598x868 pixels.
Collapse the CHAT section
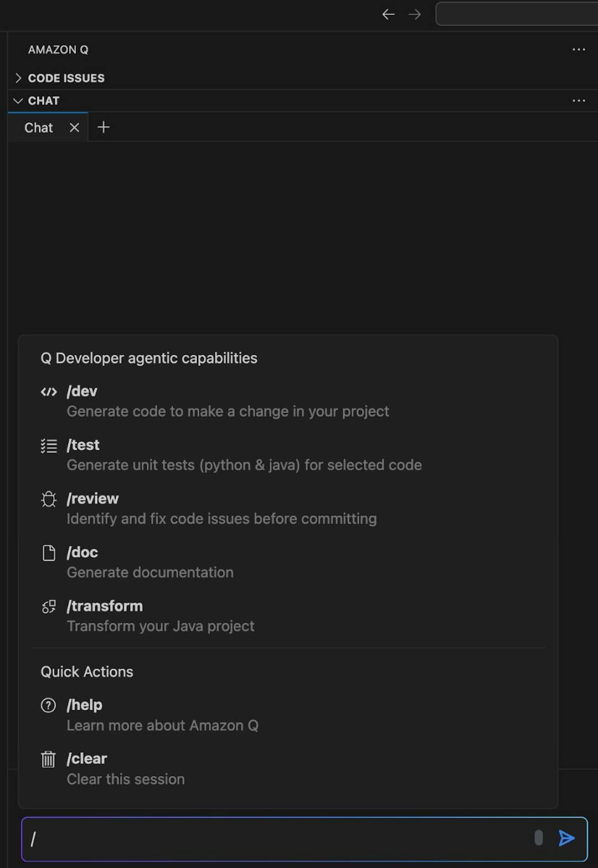(x=17, y=100)
